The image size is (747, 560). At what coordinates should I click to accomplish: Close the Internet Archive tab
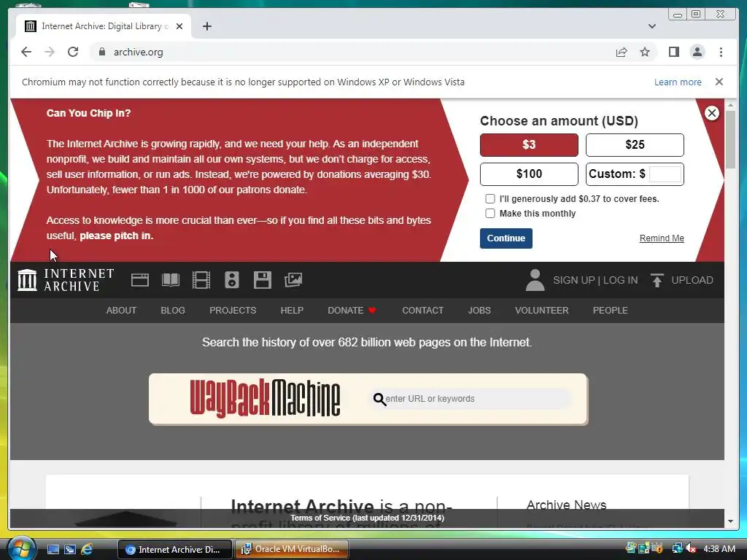[x=179, y=26]
